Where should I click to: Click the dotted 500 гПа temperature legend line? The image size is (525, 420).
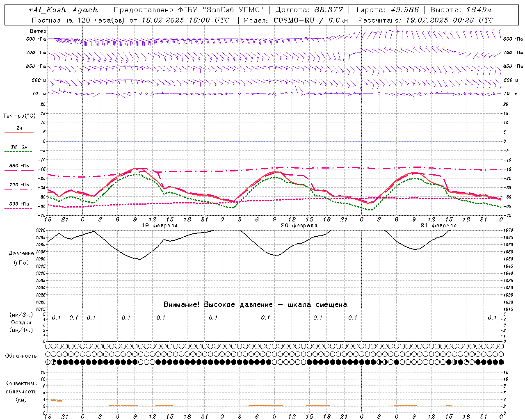coord(18,208)
